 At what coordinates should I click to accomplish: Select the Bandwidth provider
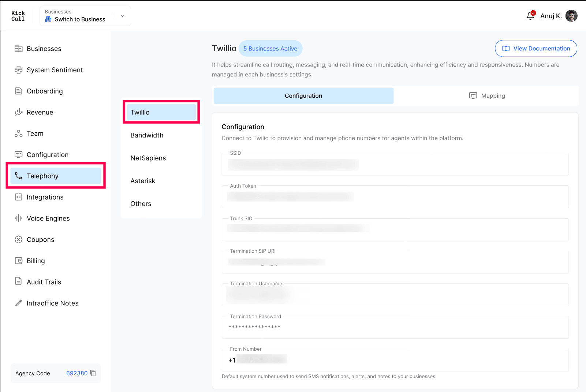[x=161, y=135]
